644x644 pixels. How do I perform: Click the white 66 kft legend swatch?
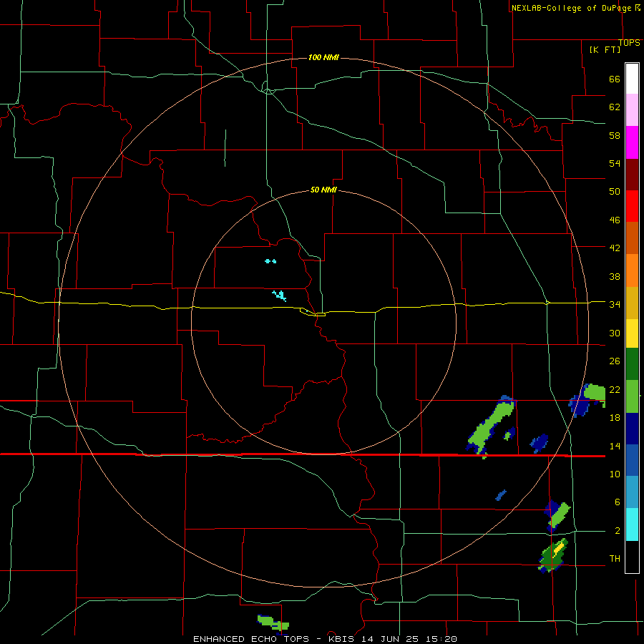(x=632, y=79)
